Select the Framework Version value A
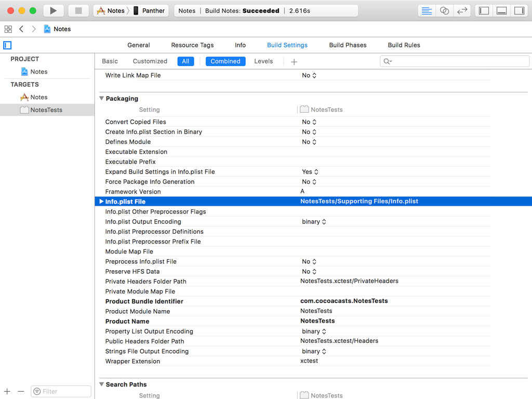 pyautogui.click(x=302, y=191)
